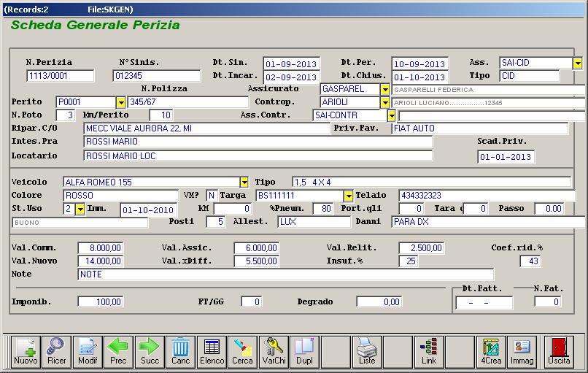The width and height of the screenshot is (588, 373).
Task: Click the Priv.Fav. field FIAT AUTO
Action: (x=479, y=128)
